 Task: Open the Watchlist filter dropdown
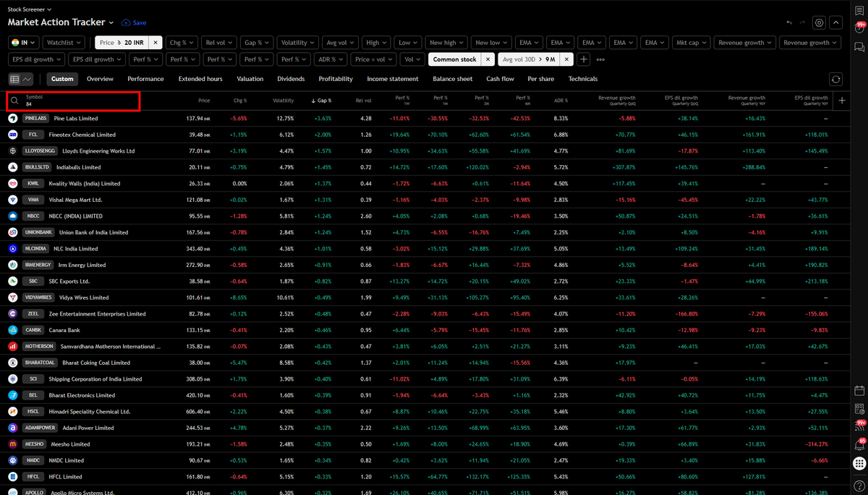(x=64, y=43)
